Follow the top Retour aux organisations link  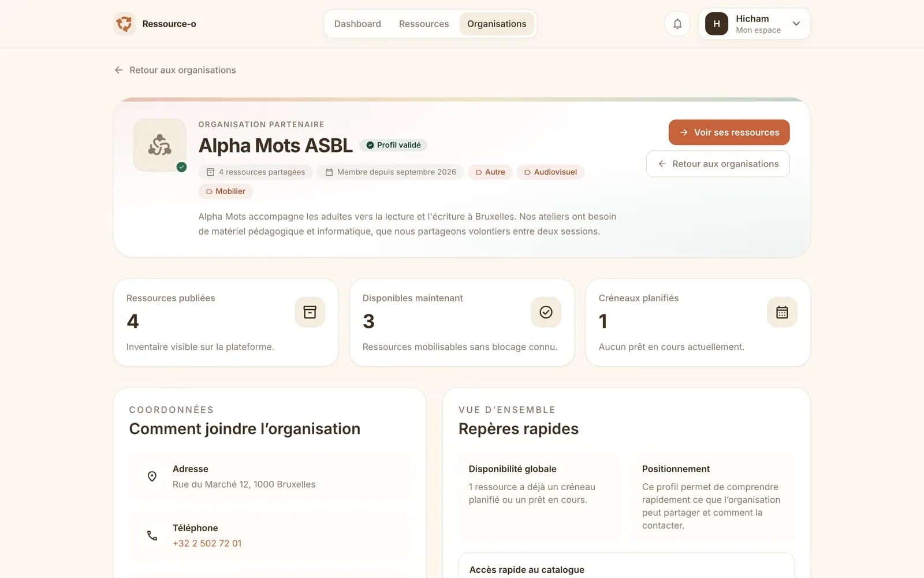[x=176, y=70]
